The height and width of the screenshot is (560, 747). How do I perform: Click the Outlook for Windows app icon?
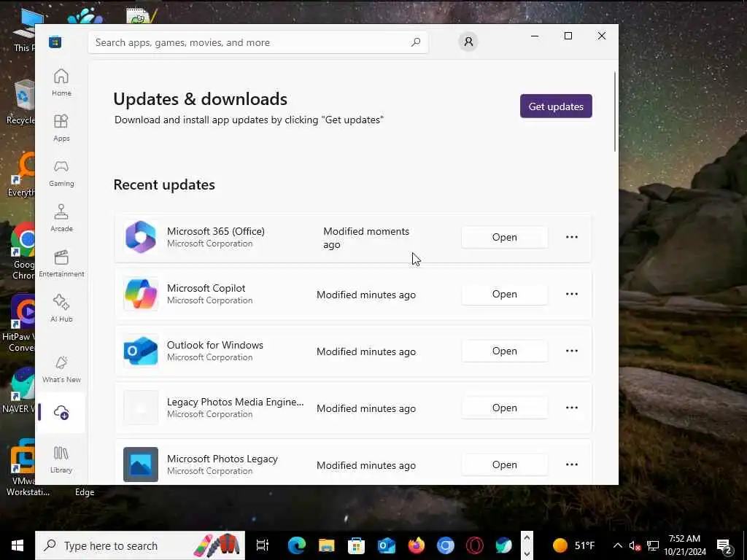[141, 351]
